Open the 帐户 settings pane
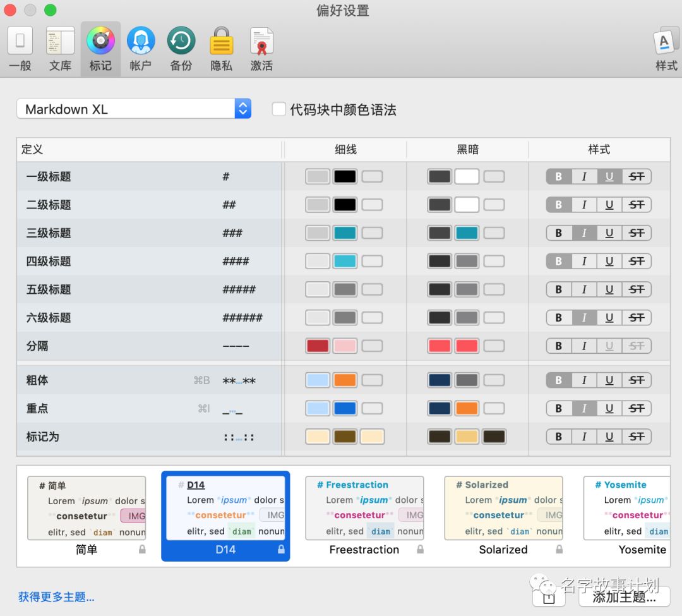 click(x=141, y=47)
